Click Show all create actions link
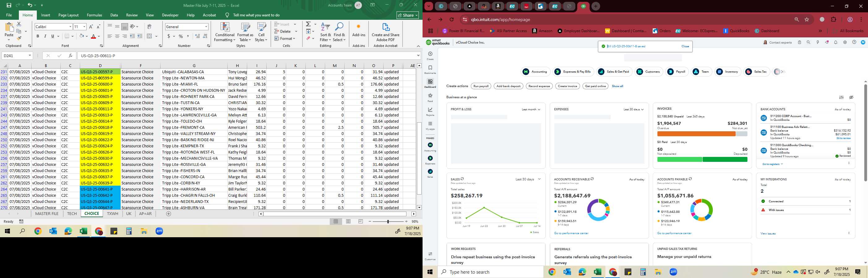Viewport: 868px width, 278px height. (x=617, y=86)
